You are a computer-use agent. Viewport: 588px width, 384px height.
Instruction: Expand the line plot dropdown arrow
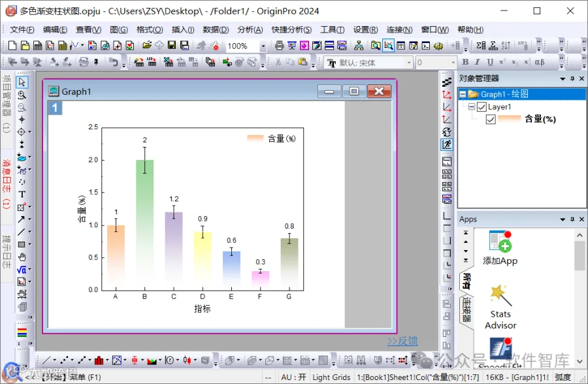[55, 360]
